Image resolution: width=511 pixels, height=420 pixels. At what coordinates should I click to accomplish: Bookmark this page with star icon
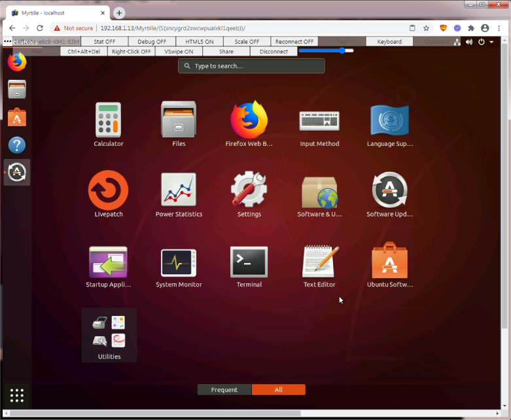click(x=426, y=28)
